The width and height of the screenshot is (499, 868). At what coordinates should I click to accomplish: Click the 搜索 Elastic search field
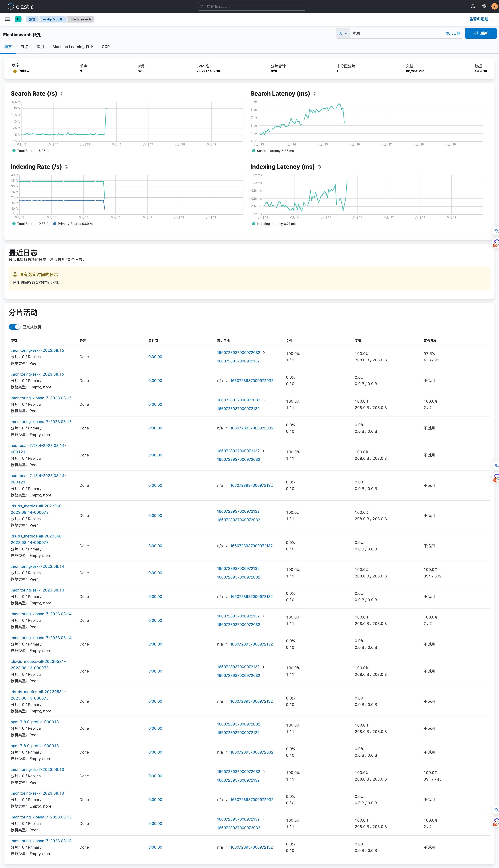[251, 6]
